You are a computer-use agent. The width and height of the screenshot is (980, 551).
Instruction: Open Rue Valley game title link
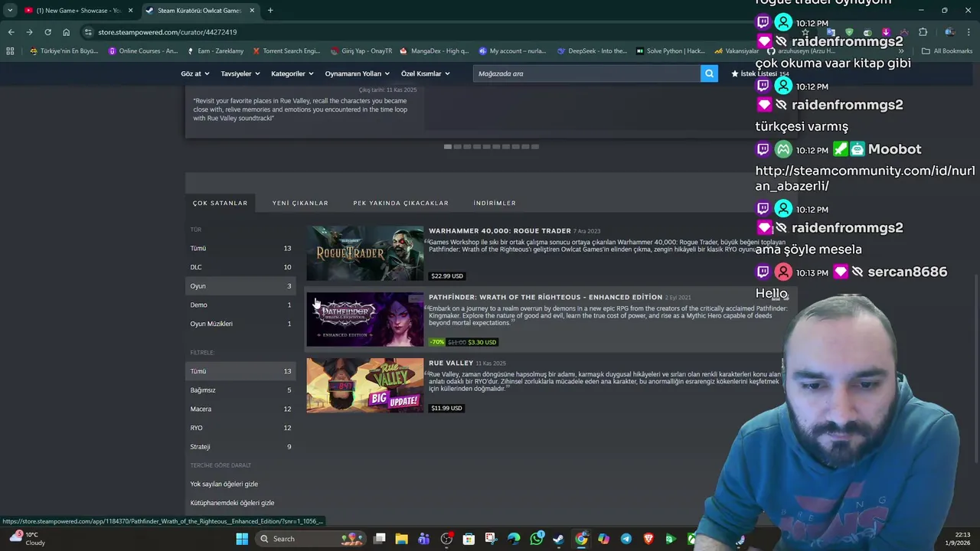pyautogui.click(x=451, y=363)
